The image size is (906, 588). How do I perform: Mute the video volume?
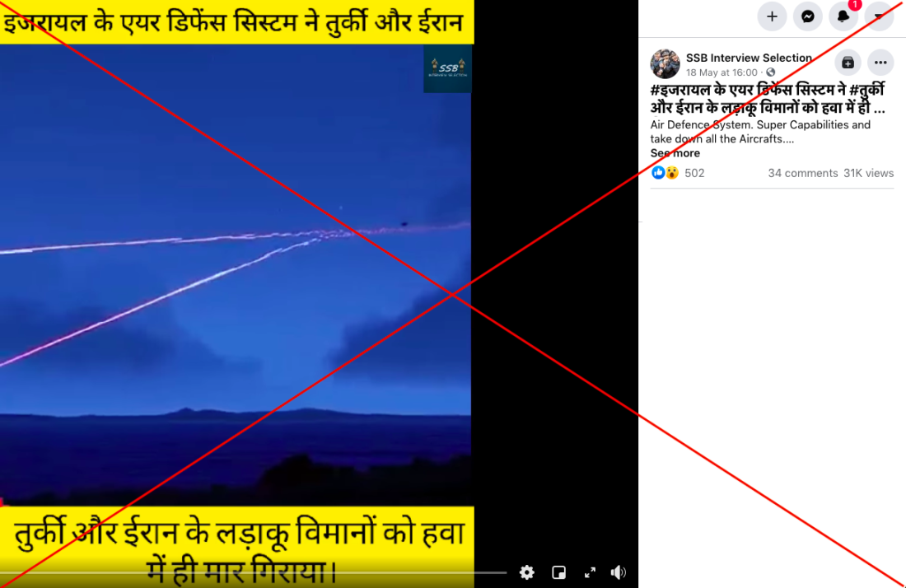619,572
